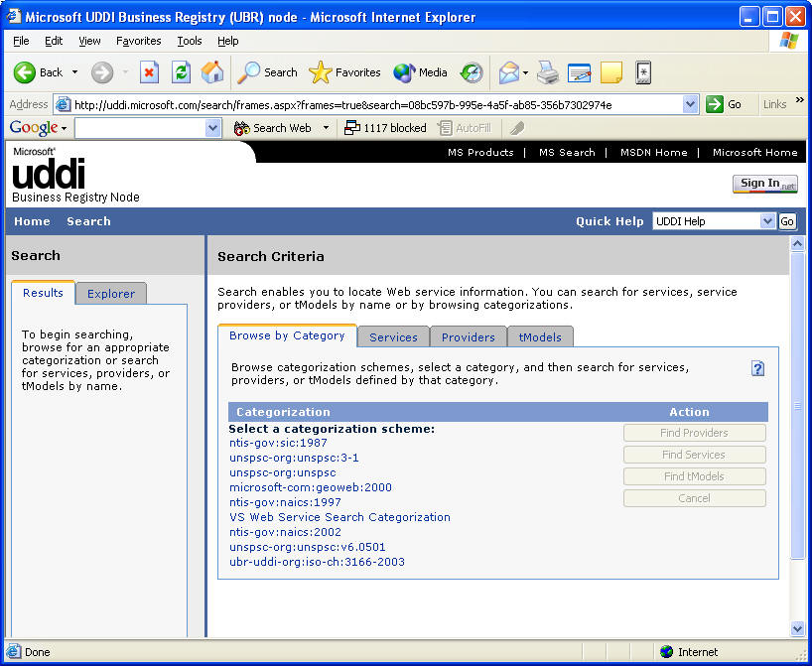Switch to the Providers tab

tap(469, 337)
